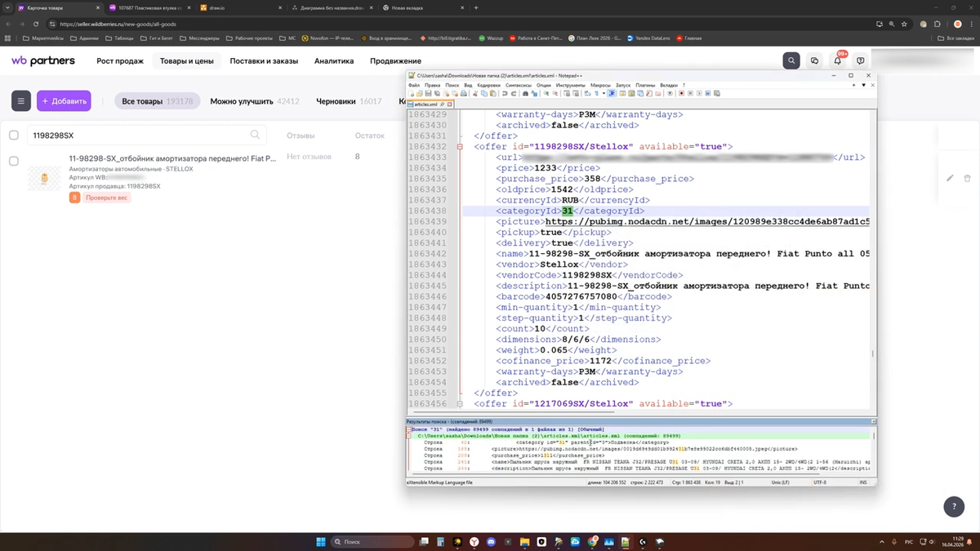The image size is (980, 551).
Task: Open the notifications bell with 99+ badge
Action: coord(837,60)
